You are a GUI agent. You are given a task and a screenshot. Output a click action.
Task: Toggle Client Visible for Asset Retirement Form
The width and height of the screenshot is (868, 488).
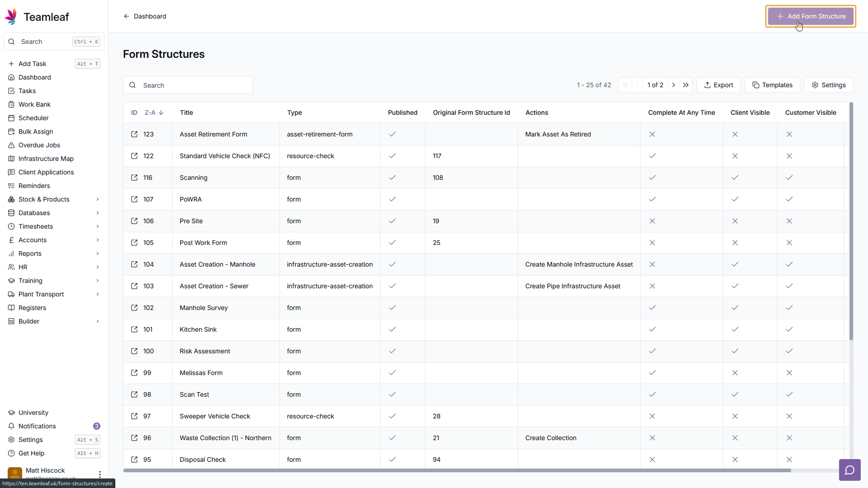point(735,134)
